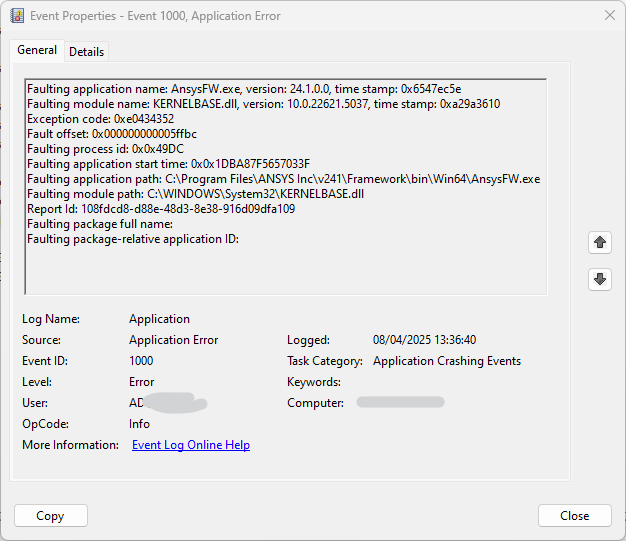This screenshot has height=541, width=626.
Task: Close the dialog with the title bar X
Action: (x=610, y=16)
